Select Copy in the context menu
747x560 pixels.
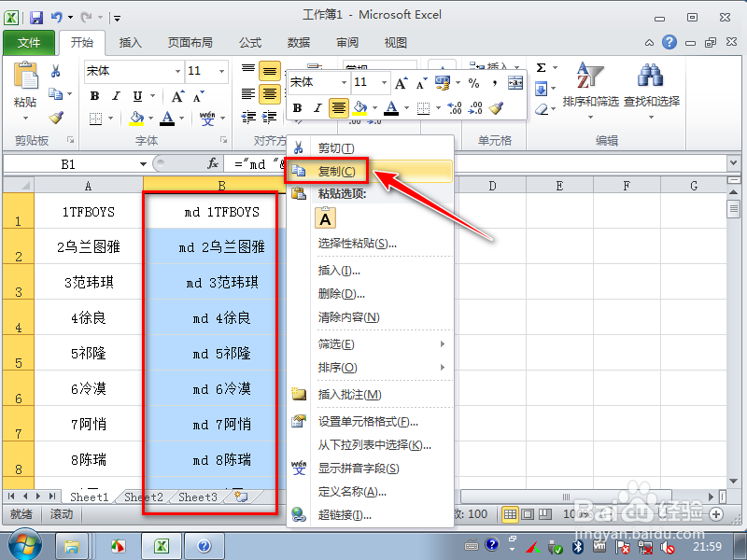point(369,172)
